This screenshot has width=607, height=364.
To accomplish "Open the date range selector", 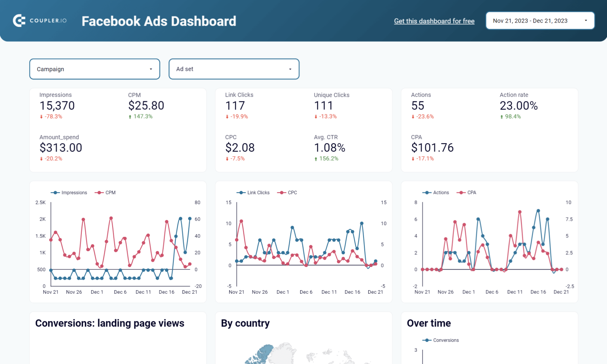I will (x=540, y=21).
